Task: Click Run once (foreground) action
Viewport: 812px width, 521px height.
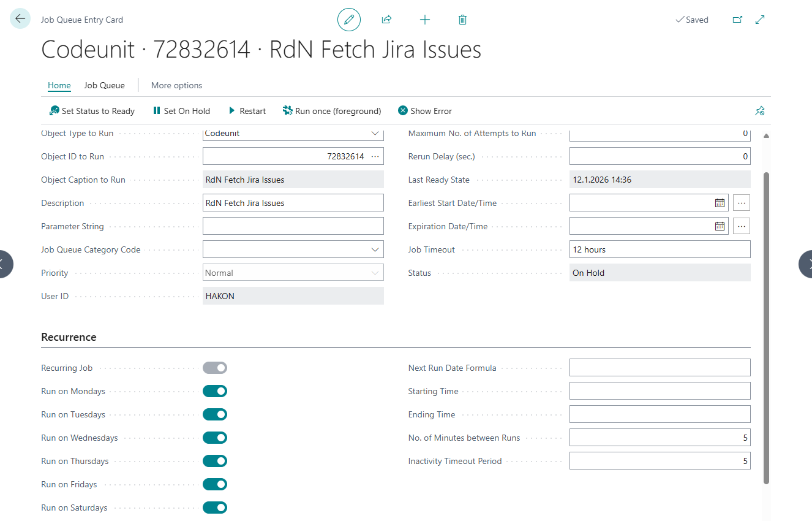Action: coord(332,111)
